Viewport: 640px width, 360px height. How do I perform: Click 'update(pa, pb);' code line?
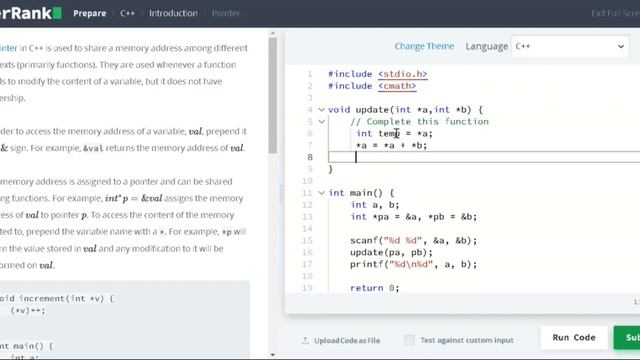(x=391, y=252)
